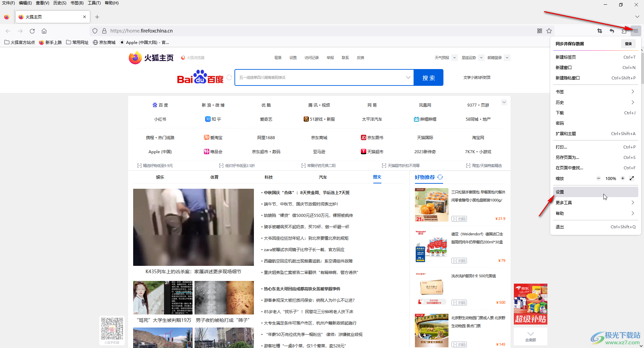The width and height of the screenshot is (644, 348).
Task: Open the Apple (中国大陆) bookmark
Action: tap(144, 42)
